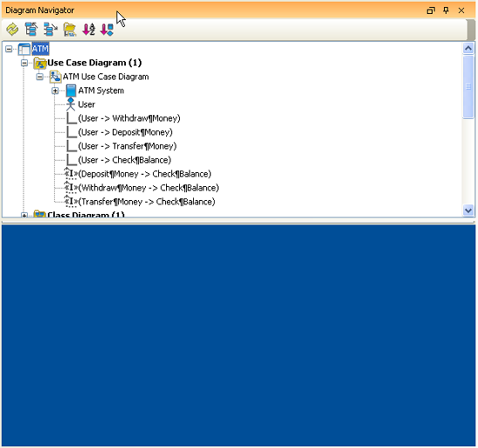Click the scroll down arrow
The image size is (478, 448).
coord(468,211)
